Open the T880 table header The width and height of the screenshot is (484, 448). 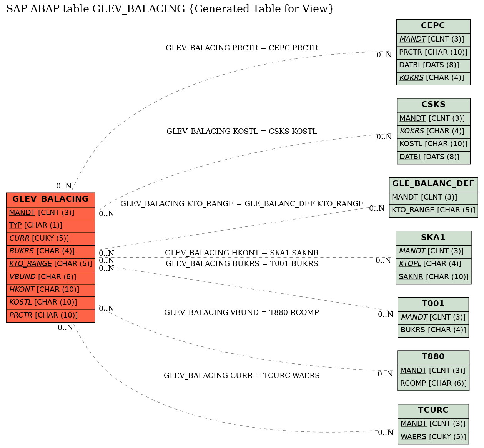pyautogui.click(x=433, y=357)
